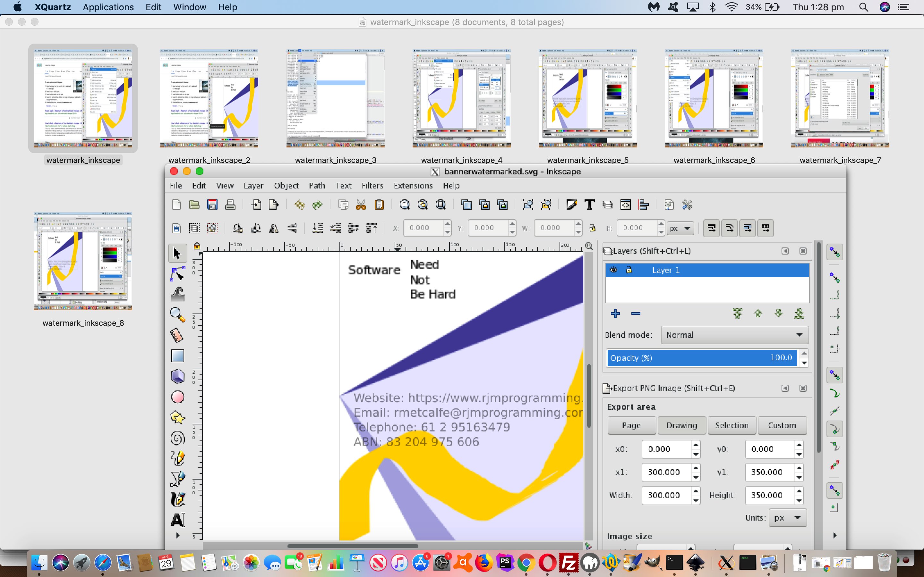Expand the Units dropdown in Export
This screenshot has height=577, width=924.
click(x=788, y=518)
